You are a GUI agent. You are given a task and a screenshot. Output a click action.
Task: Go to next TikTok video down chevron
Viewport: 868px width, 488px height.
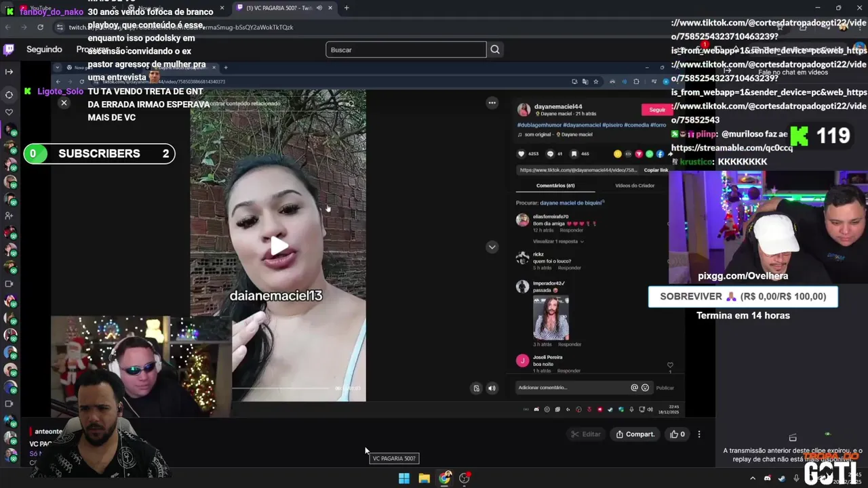coord(492,247)
